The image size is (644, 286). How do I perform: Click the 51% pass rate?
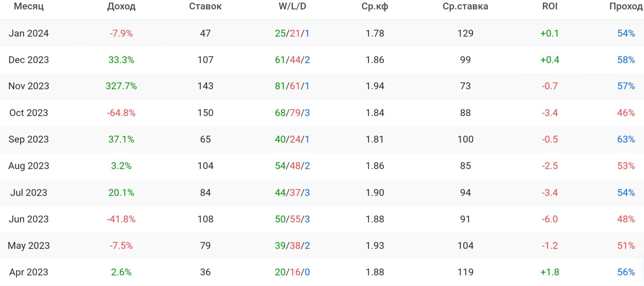tap(626, 246)
